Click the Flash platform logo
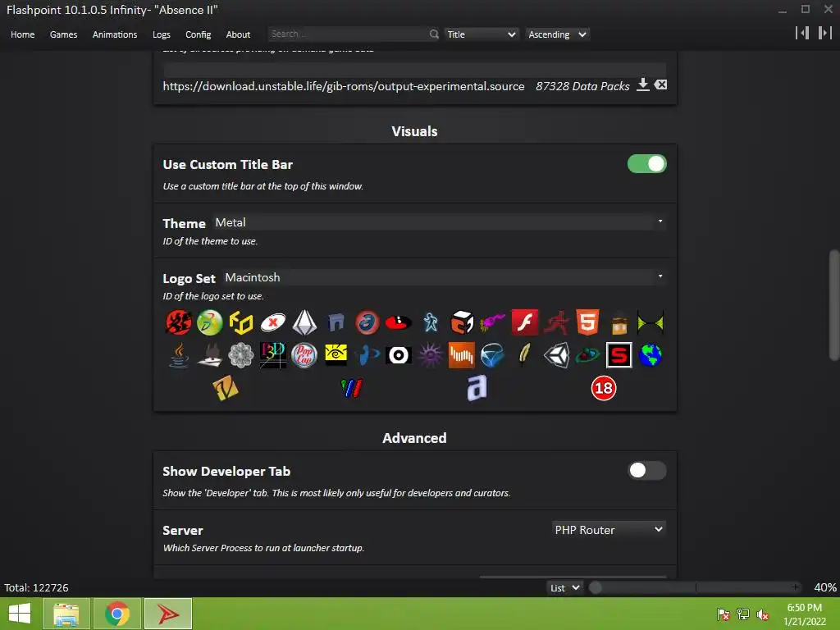The height and width of the screenshot is (630, 840). [x=524, y=322]
